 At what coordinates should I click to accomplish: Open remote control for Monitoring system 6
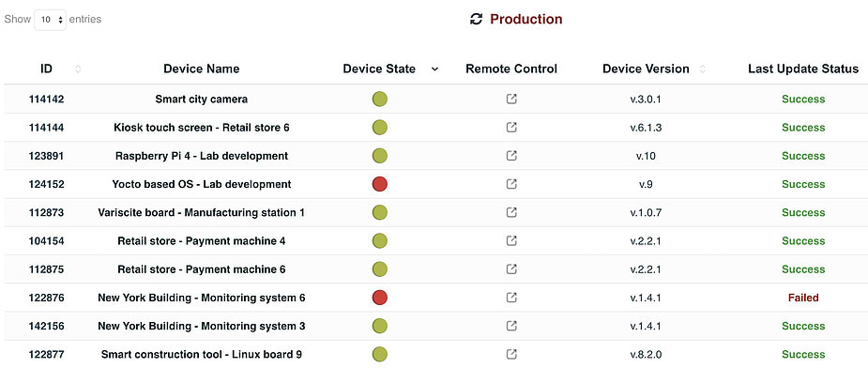(x=511, y=298)
